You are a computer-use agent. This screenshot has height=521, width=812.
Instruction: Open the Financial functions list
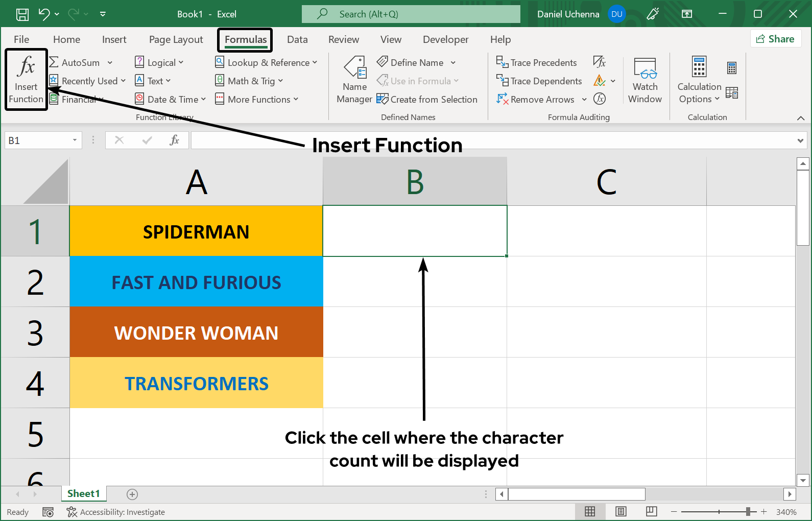point(77,100)
